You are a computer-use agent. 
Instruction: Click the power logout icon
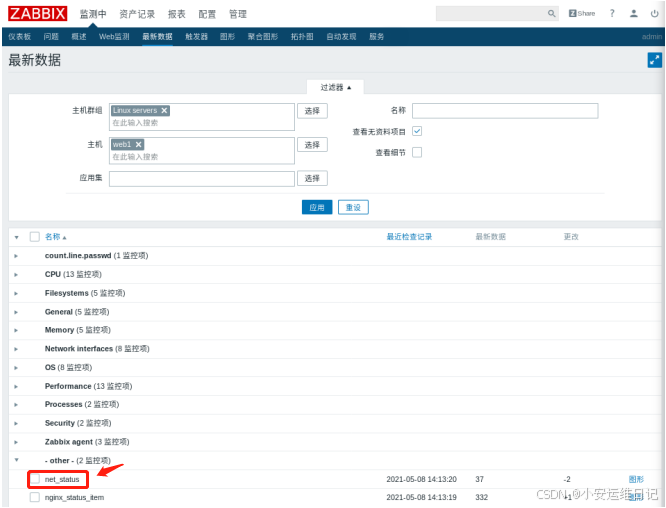654,14
